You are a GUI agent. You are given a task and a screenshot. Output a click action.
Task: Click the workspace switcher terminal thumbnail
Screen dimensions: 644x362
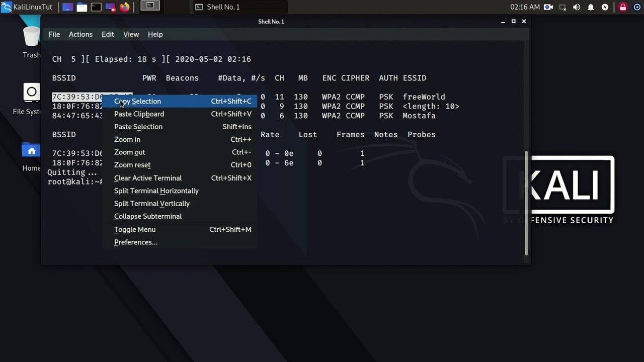tap(149, 6)
